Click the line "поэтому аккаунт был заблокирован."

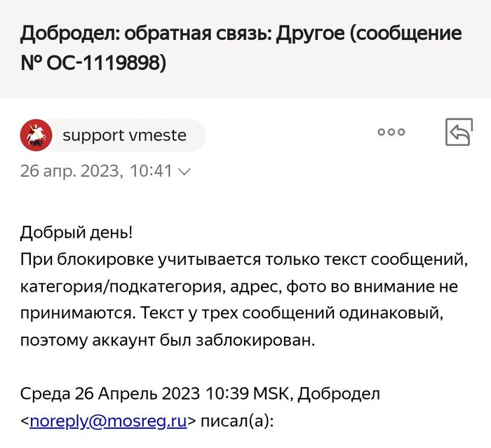[x=168, y=341]
